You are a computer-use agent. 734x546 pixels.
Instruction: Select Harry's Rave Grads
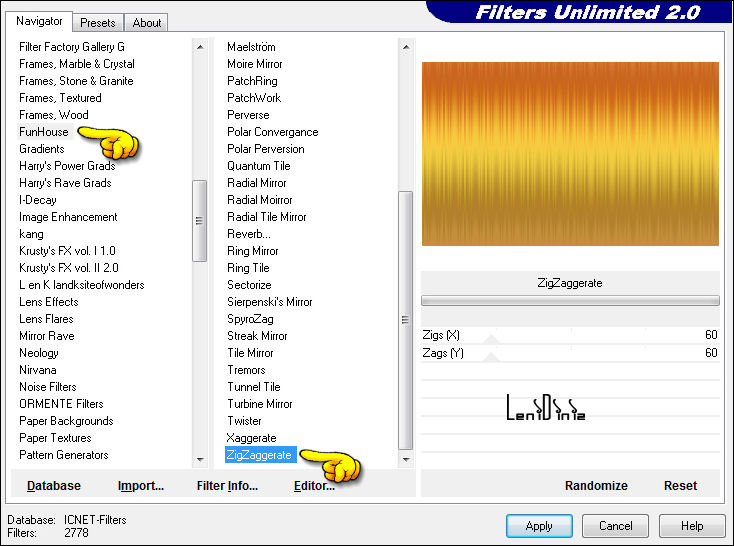tap(65, 183)
